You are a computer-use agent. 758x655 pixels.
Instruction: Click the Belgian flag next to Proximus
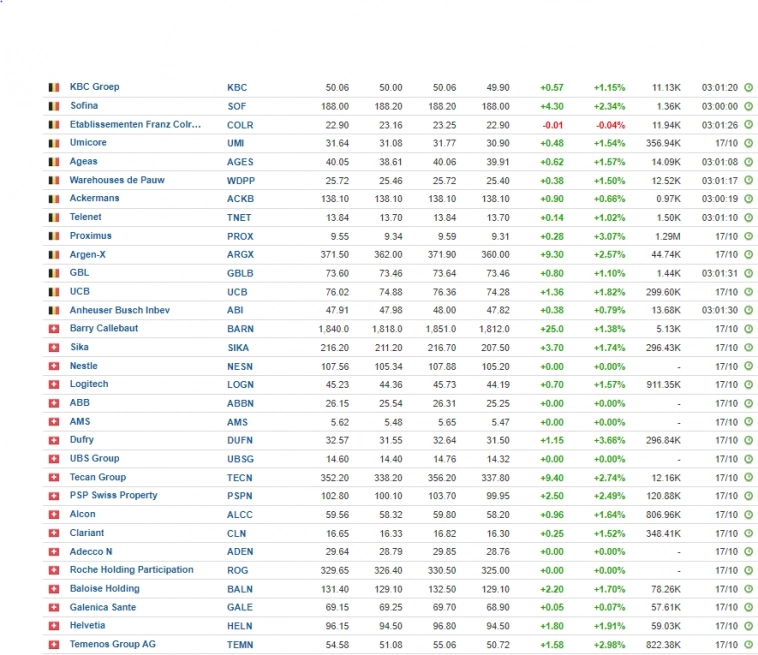pyautogui.click(x=53, y=237)
